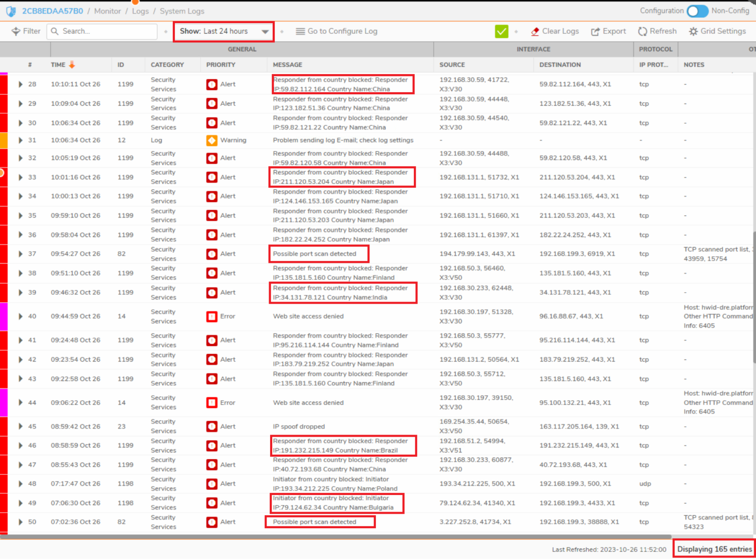756x559 pixels.
Task: Go to Monitor in the breadcrumb
Action: coord(107,11)
